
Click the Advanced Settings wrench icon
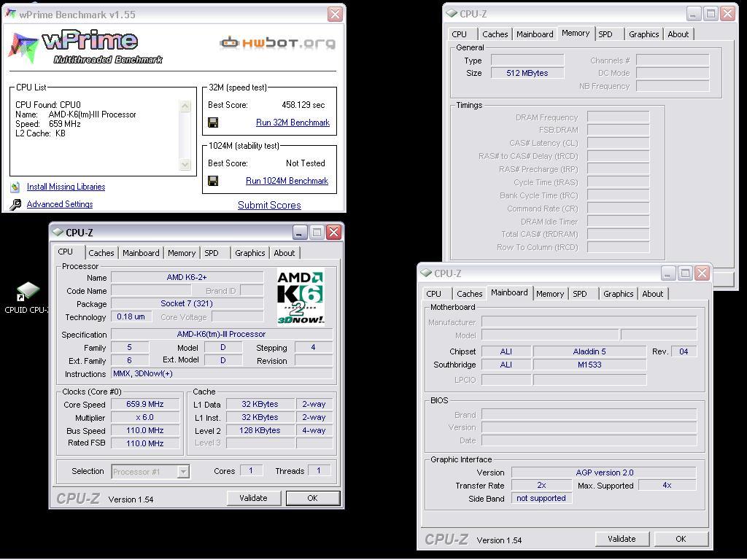(15, 204)
